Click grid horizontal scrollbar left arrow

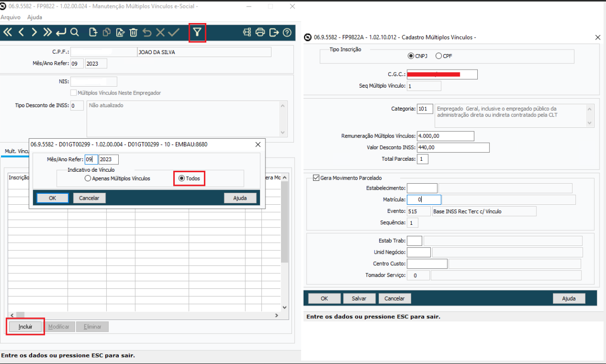tap(12, 315)
